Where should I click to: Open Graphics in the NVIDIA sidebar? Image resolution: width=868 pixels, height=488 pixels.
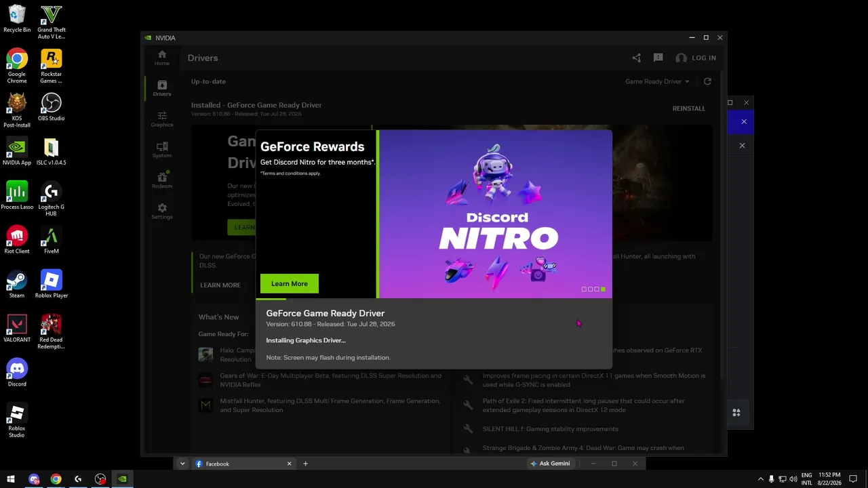161,119
